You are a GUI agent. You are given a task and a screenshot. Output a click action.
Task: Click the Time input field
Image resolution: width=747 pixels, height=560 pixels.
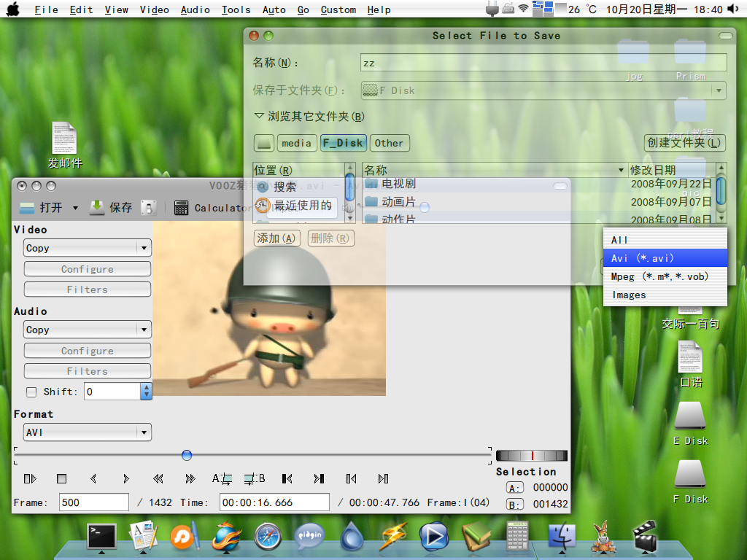point(274,502)
